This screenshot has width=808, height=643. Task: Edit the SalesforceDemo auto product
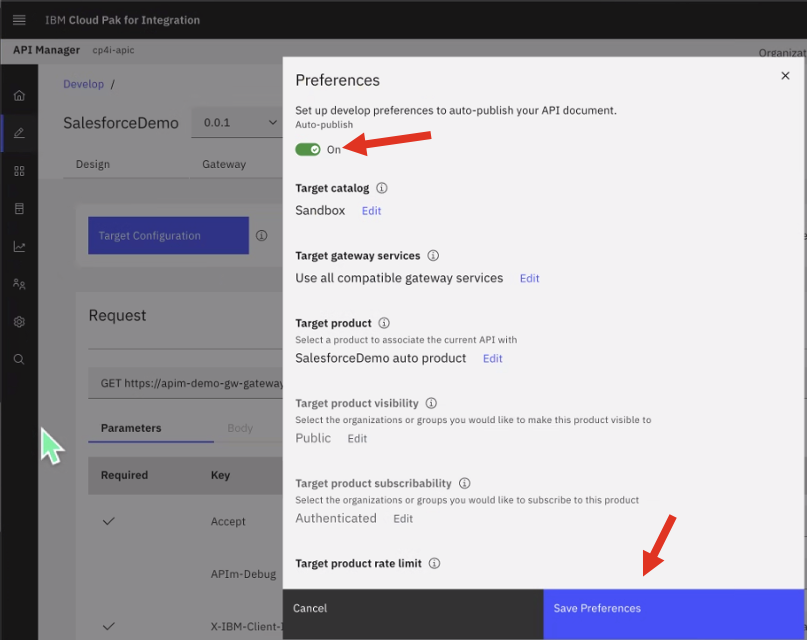pyautogui.click(x=492, y=358)
